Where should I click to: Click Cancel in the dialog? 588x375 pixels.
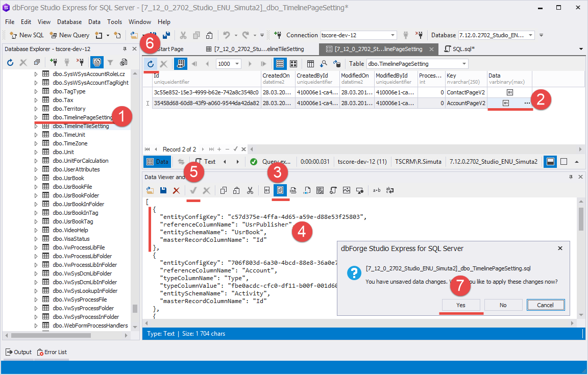(545, 305)
